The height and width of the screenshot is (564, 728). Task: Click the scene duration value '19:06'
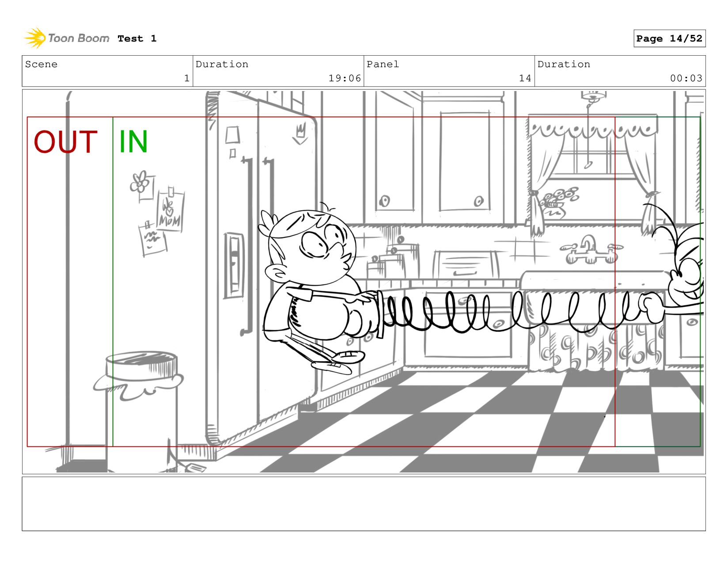pyautogui.click(x=345, y=78)
